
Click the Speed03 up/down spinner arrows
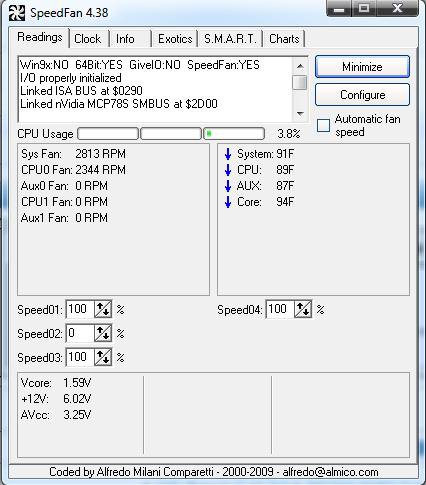point(103,357)
